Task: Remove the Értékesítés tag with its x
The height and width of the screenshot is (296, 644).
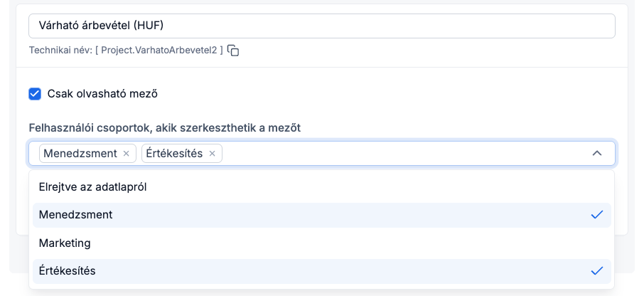Action: 212,154
